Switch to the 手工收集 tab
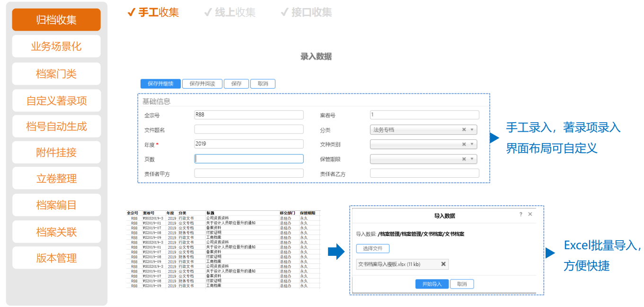Image resolution: width=644 pixels, height=307 pixels. click(x=153, y=12)
